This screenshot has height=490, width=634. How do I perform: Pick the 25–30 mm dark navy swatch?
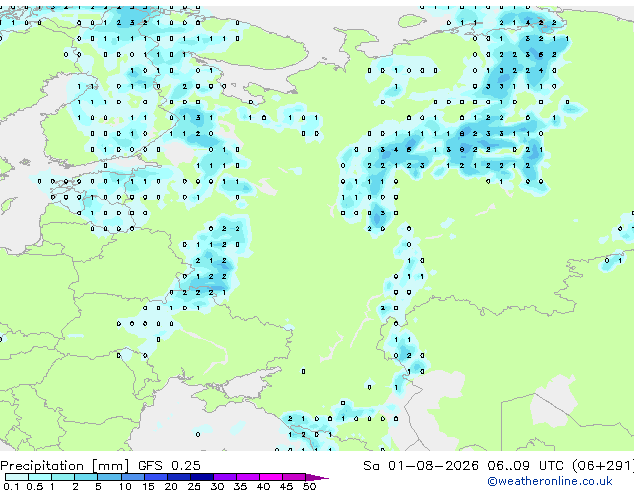201,477
